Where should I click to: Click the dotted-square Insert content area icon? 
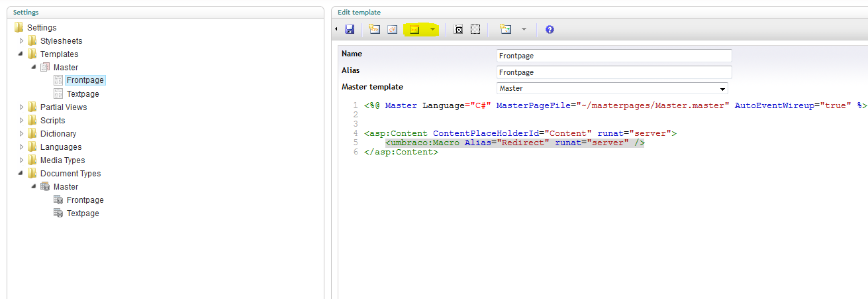475,29
